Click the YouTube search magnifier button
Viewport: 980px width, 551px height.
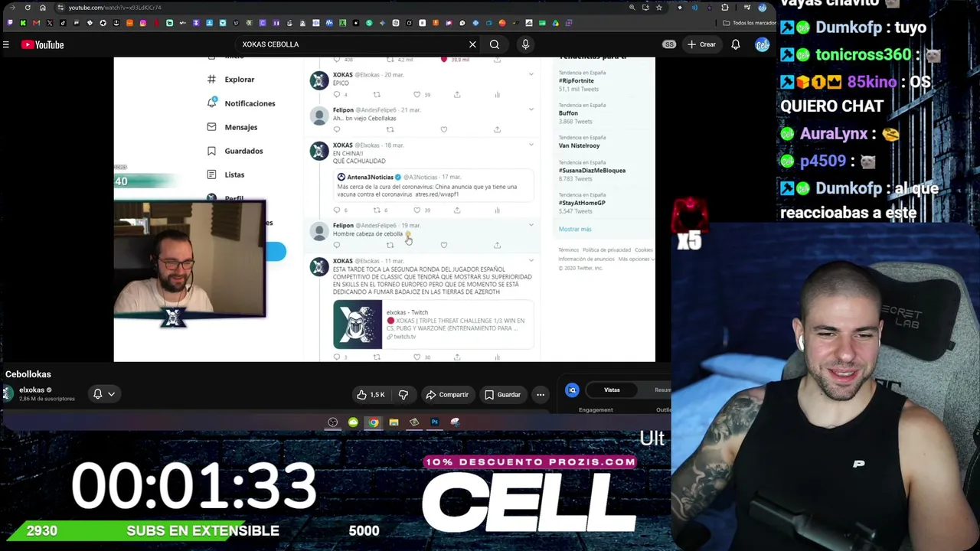pyautogui.click(x=495, y=44)
